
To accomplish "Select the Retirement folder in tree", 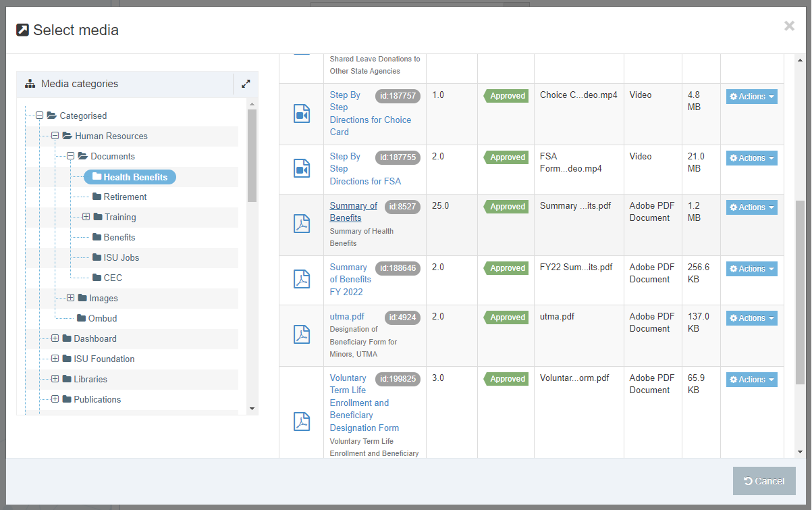I will click(125, 197).
